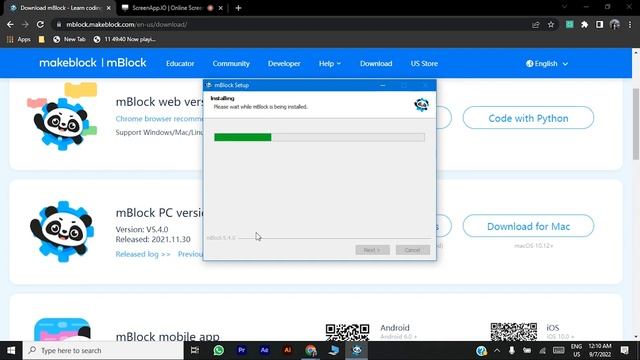The width and height of the screenshot is (640, 360).
Task: Open the Download menu item
Action: [x=376, y=64]
